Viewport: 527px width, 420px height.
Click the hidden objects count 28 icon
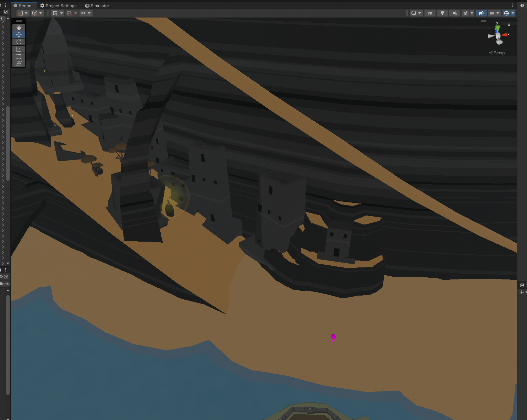[x=4, y=277]
